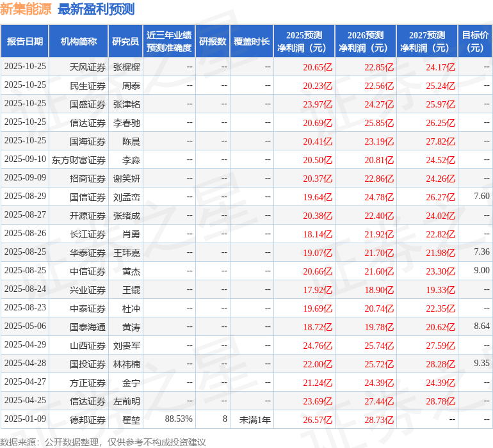The height and width of the screenshot is (448, 493).
Task: Click analyst 林祎楠 in the 国投证券 row
Action: [127, 364]
